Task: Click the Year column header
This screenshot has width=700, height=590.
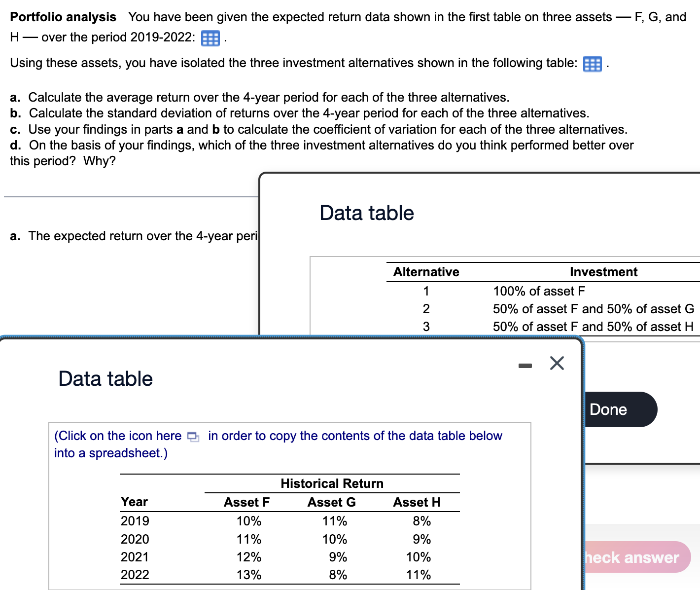Action: [x=134, y=502]
